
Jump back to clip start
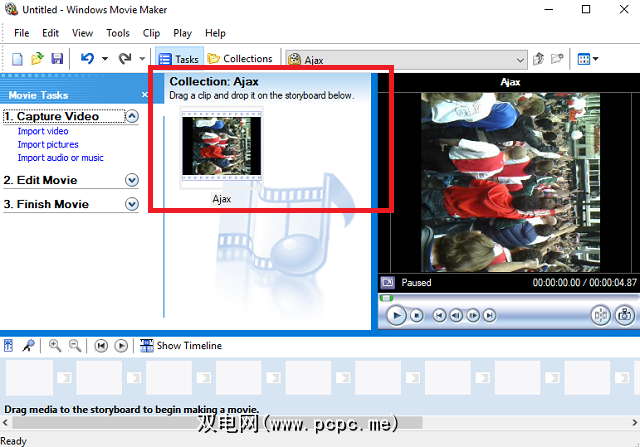coord(439,316)
